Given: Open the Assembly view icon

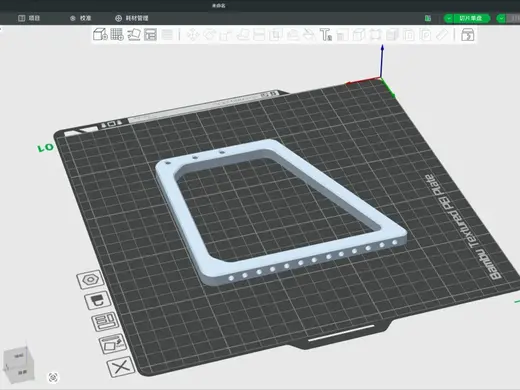Looking at the screenshot, I should point(467,35).
